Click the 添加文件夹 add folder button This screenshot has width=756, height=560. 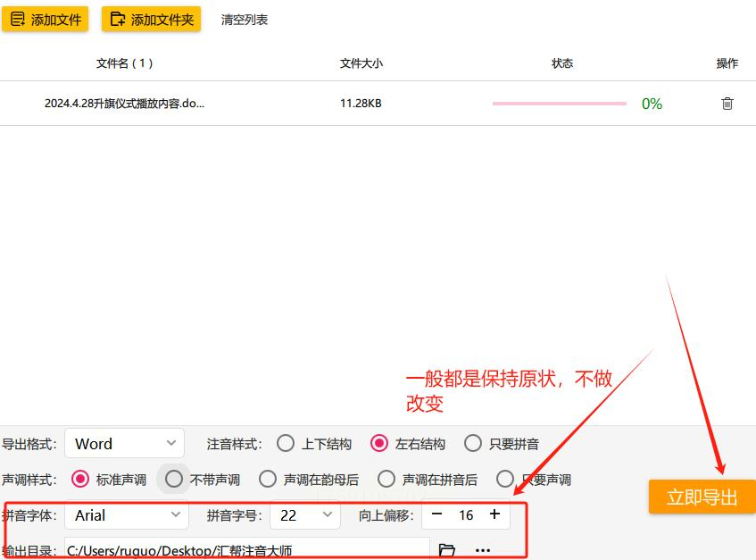point(151,20)
